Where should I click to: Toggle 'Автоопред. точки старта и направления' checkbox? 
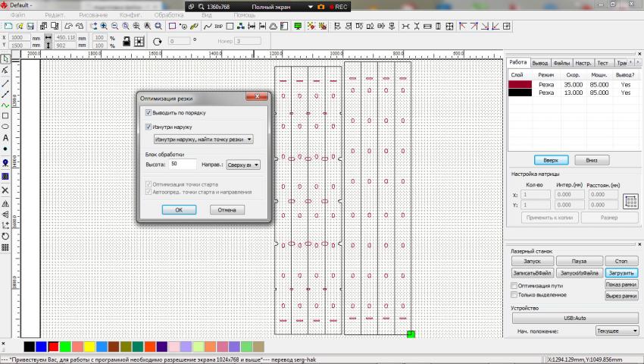click(148, 192)
